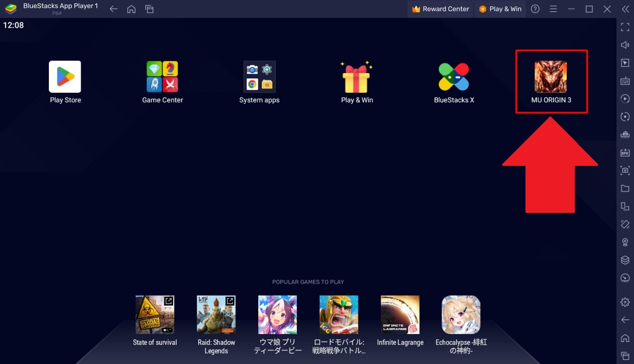Viewport: 634px width, 364px height.
Task: Maximize the BlueStacks window
Action: click(x=589, y=9)
